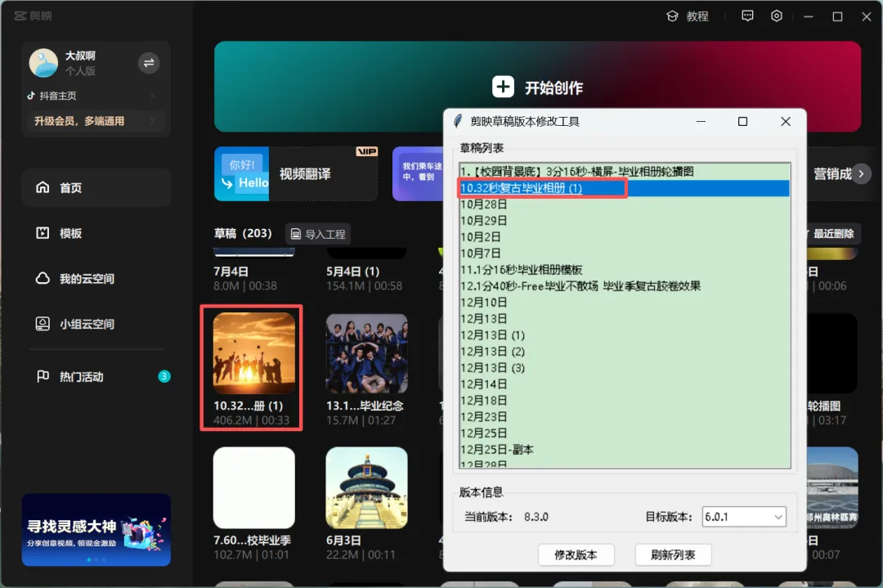Image resolution: width=883 pixels, height=588 pixels.
Task: Select 10月2日 in draft list
Action: click(625, 237)
